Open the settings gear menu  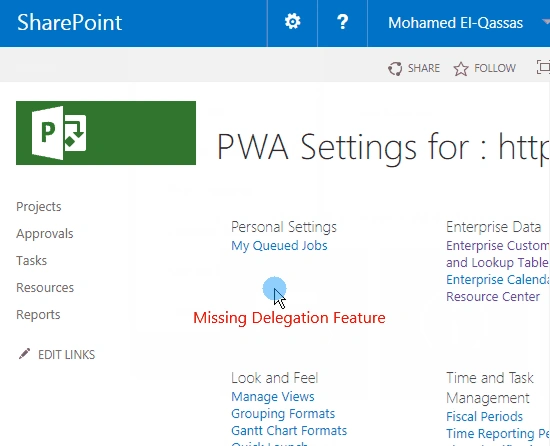292,22
